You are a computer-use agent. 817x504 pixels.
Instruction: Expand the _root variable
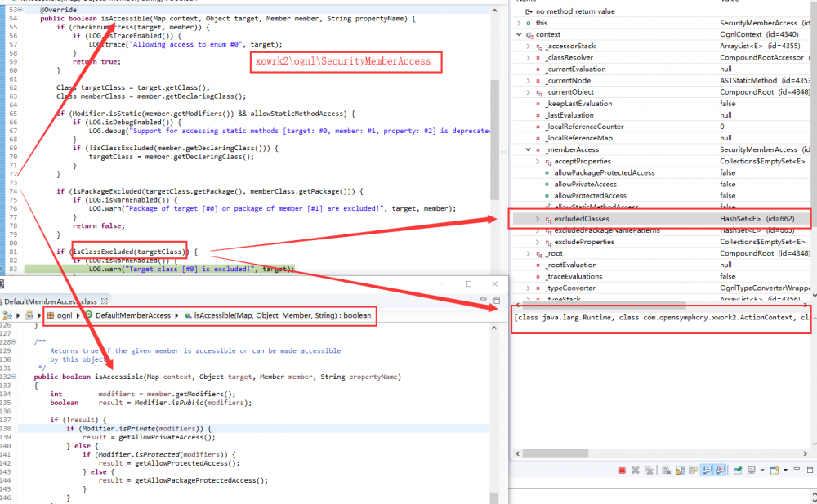point(529,253)
